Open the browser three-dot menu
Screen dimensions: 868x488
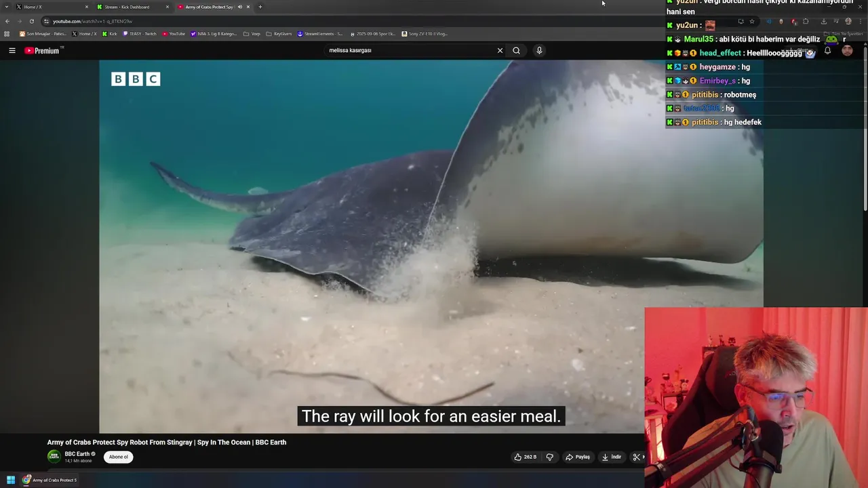[861, 21]
